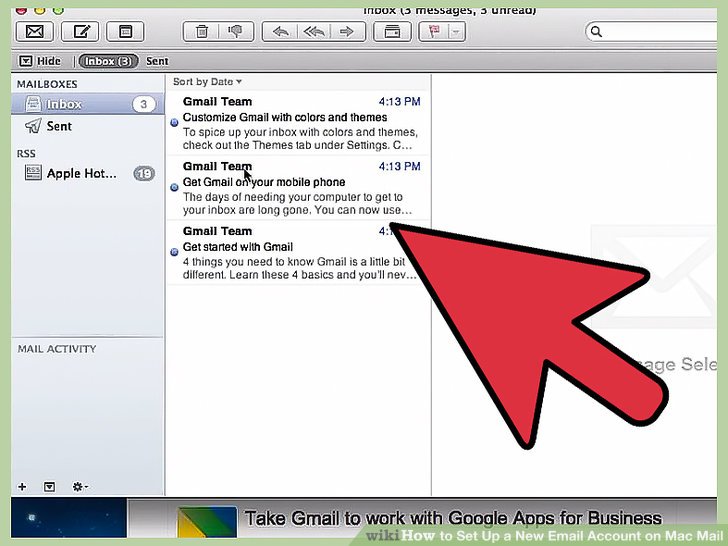Delete message using the trash icon
The image size is (728, 546).
click(202, 32)
